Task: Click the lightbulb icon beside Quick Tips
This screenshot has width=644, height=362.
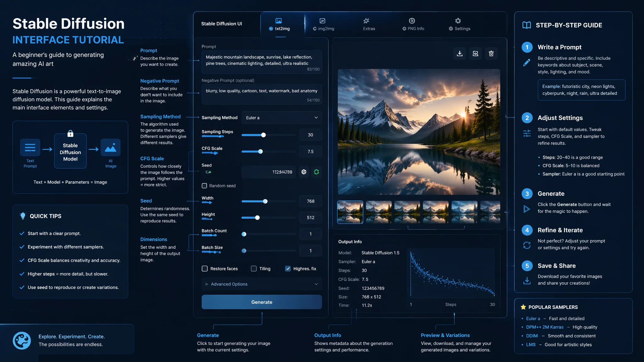Action: [x=23, y=216]
